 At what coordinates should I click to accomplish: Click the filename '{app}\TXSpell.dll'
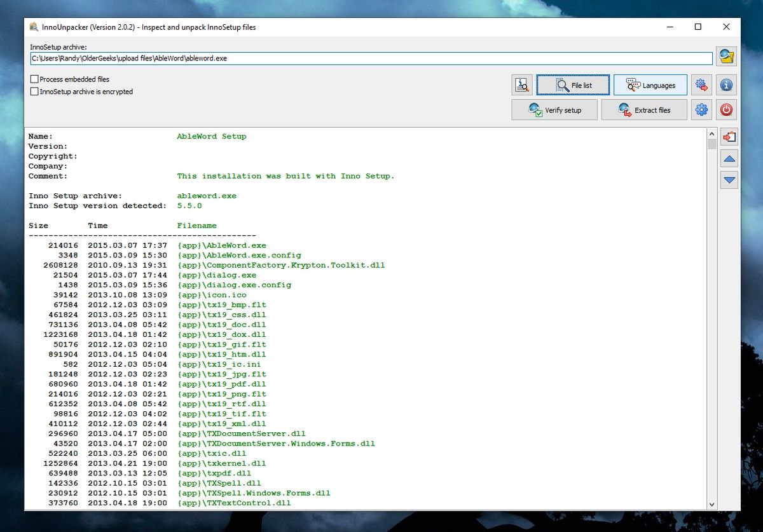click(x=219, y=484)
